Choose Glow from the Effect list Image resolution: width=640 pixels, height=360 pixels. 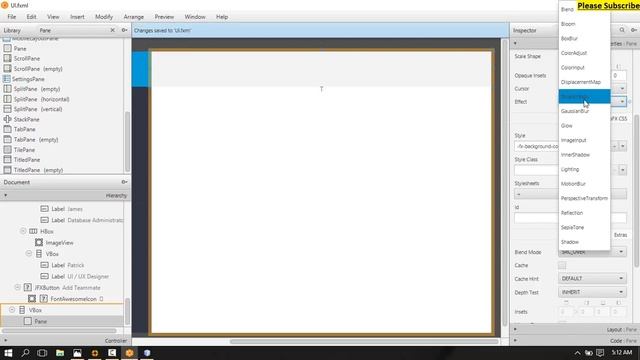584,126
